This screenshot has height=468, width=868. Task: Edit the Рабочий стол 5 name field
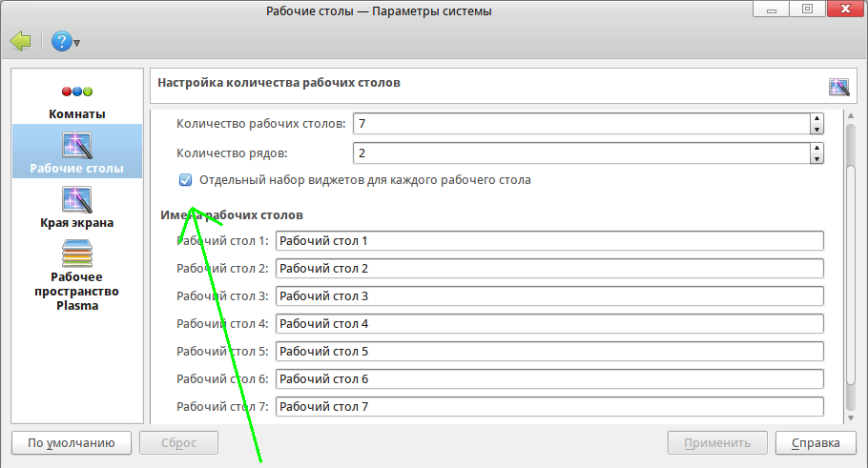click(549, 352)
